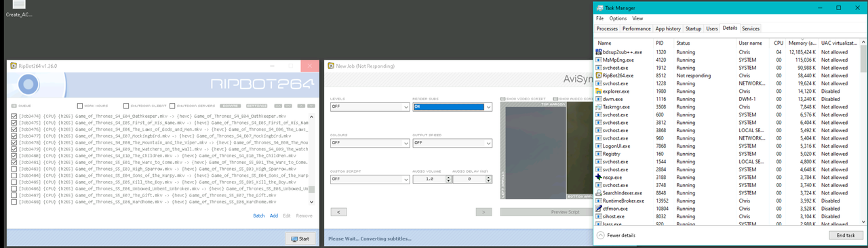Click the RipBot264 title bar icon
The height and width of the screenshot is (248, 868).
(x=14, y=66)
